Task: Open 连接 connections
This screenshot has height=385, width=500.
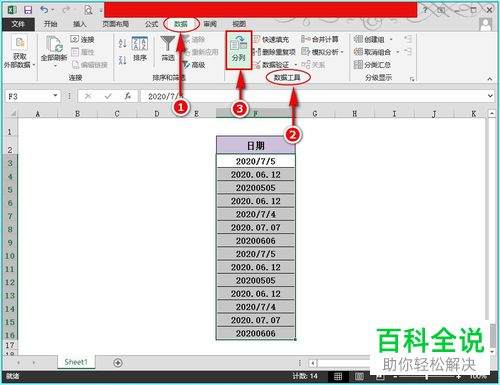Action: (83, 39)
